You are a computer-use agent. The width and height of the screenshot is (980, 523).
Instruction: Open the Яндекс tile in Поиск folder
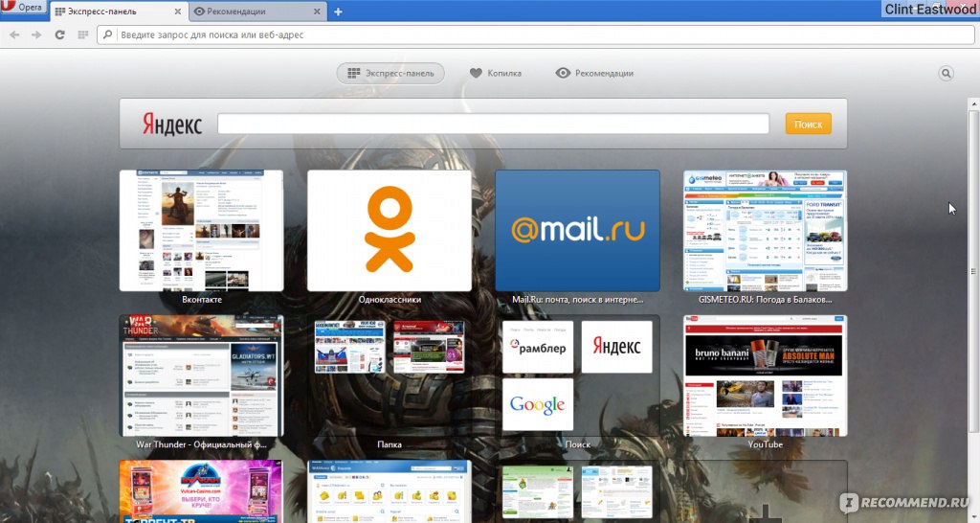coord(617,347)
